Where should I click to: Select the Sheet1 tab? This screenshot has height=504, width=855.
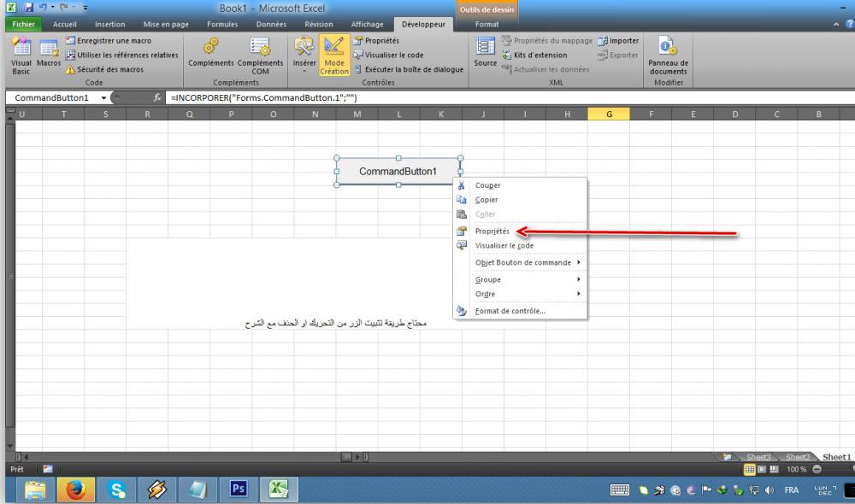(x=836, y=457)
